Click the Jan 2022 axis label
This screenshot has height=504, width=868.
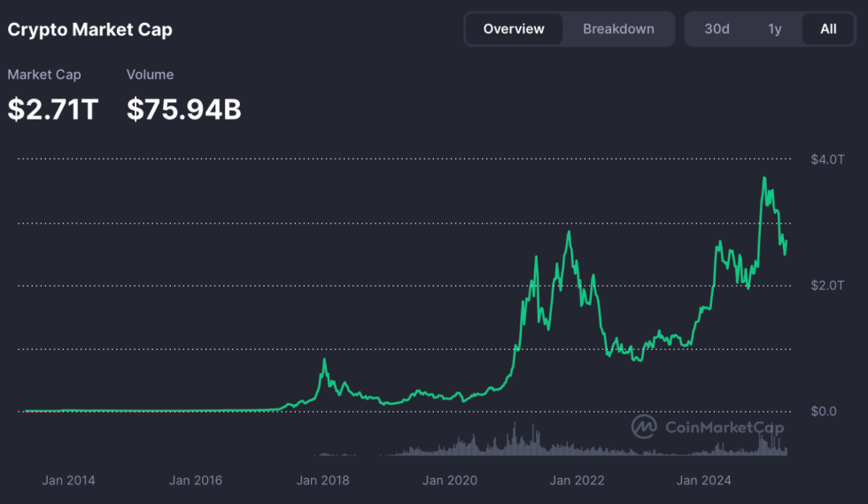click(577, 480)
